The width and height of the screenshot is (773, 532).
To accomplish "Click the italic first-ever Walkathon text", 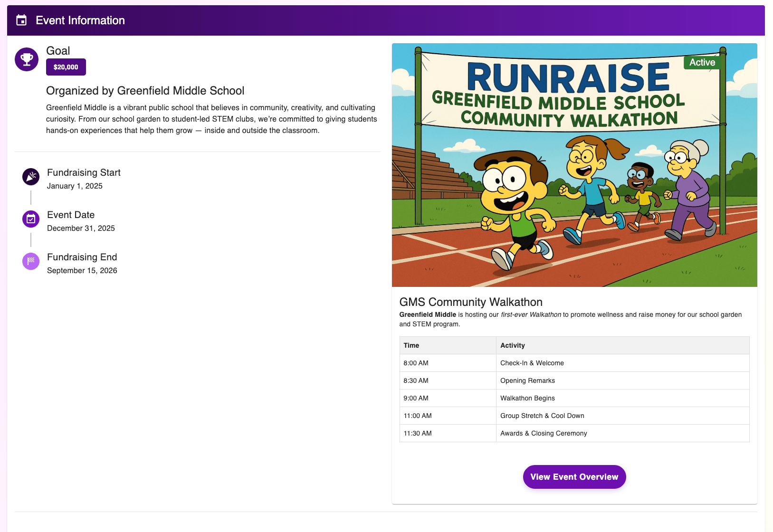I will pyautogui.click(x=531, y=314).
